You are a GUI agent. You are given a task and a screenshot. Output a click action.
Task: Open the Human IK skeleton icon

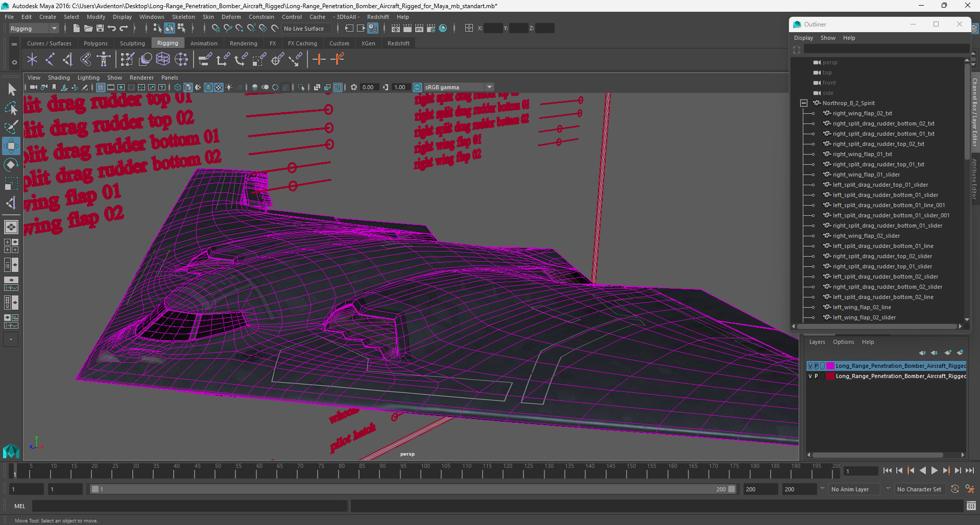click(x=104, y=60)
